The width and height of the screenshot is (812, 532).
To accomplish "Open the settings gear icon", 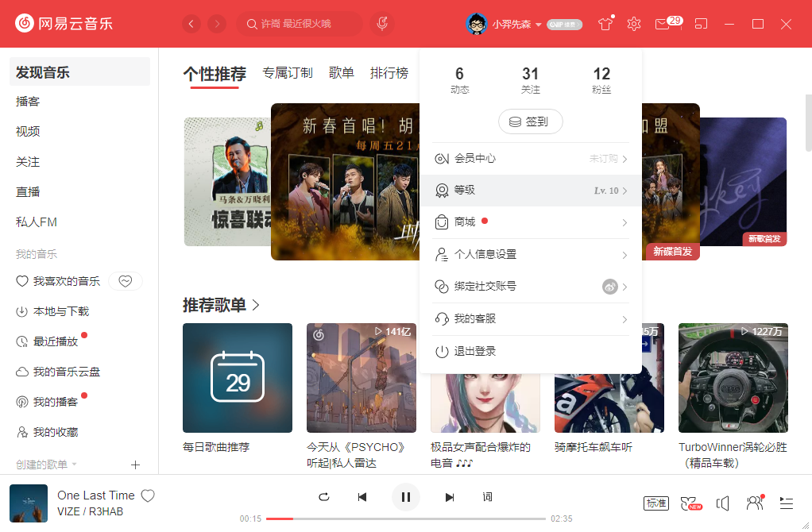I will (633, 24).
